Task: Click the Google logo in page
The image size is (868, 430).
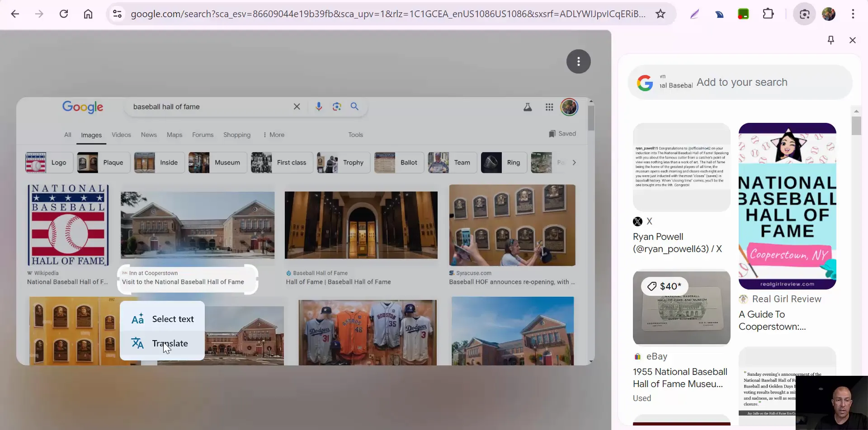Action: click(83, 107)
